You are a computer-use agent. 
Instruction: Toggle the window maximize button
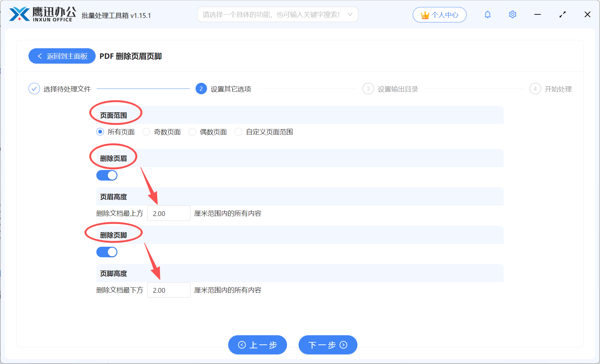(x=563, y=15)
